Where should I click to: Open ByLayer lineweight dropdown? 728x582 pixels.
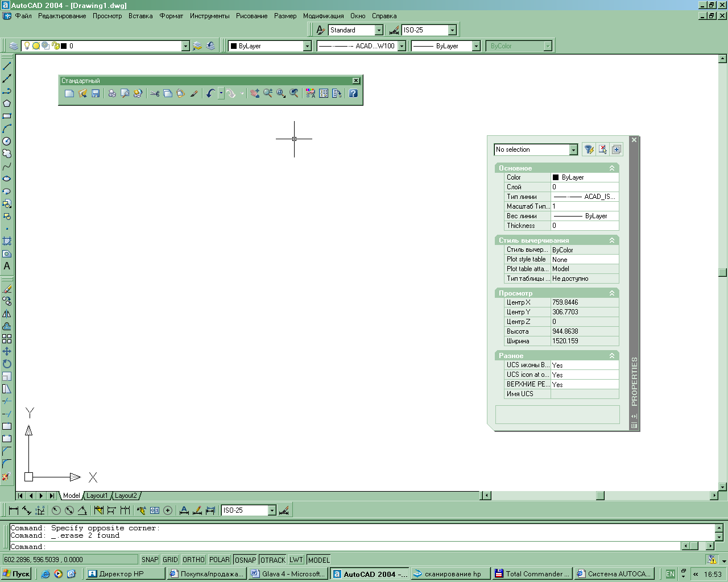point(476,46)
